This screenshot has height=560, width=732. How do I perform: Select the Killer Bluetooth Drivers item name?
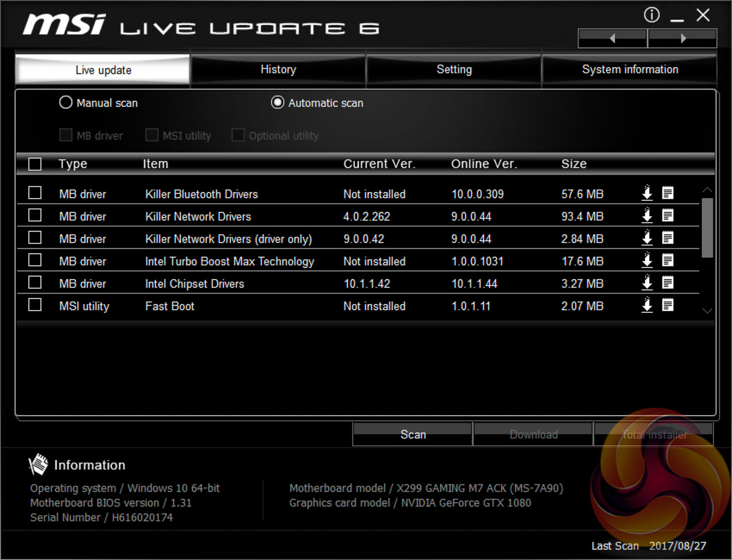pos(202,194)
